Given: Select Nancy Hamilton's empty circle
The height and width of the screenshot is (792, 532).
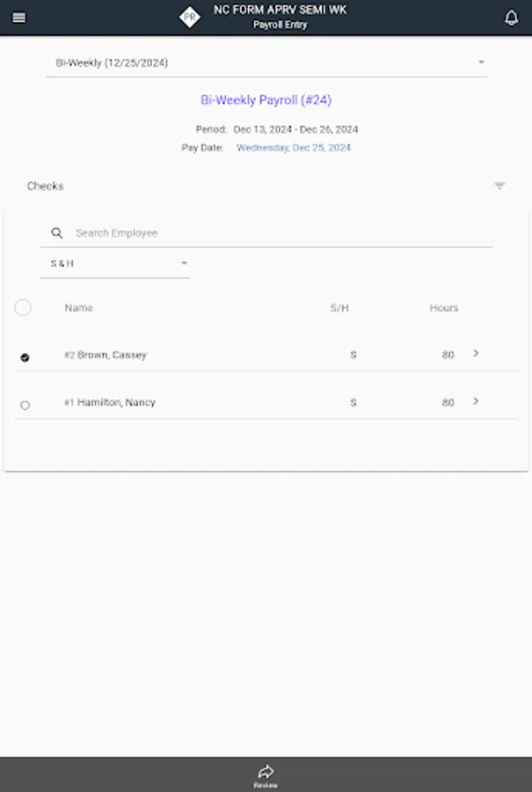Looking at the screenshot, I should (x=25, y=405).
